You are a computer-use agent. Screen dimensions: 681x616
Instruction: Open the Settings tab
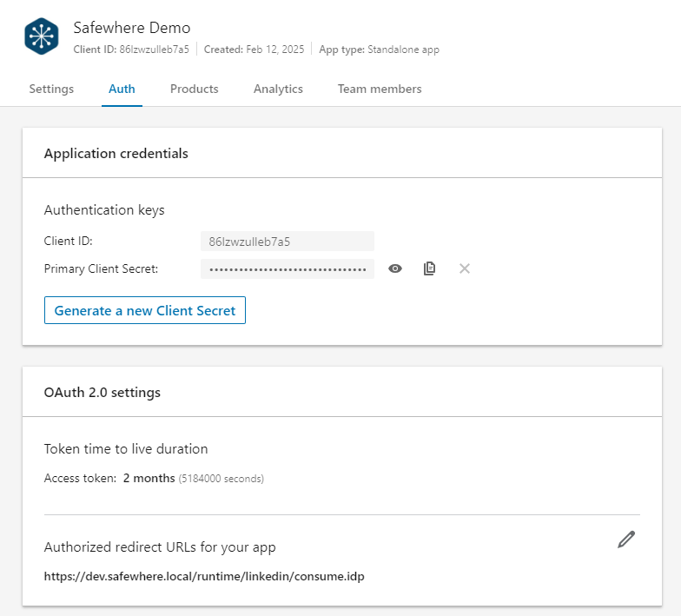pyautogui.click(x=51, y=89)
